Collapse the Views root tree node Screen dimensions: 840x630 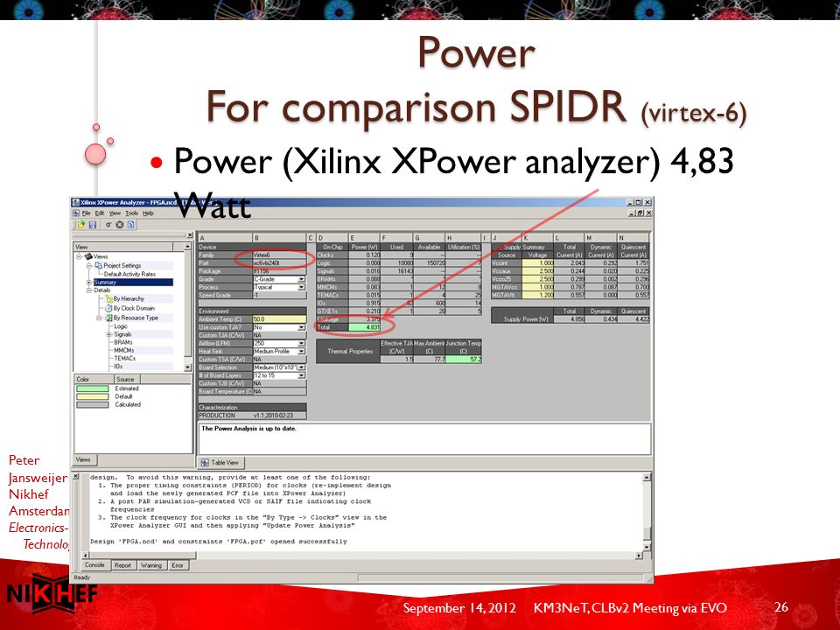pos(79,256)
